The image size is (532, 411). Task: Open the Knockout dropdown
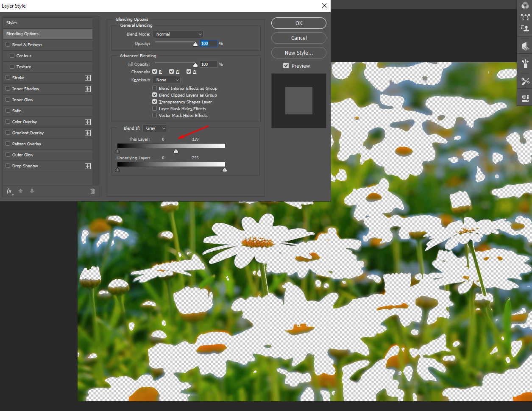[167, 80]
